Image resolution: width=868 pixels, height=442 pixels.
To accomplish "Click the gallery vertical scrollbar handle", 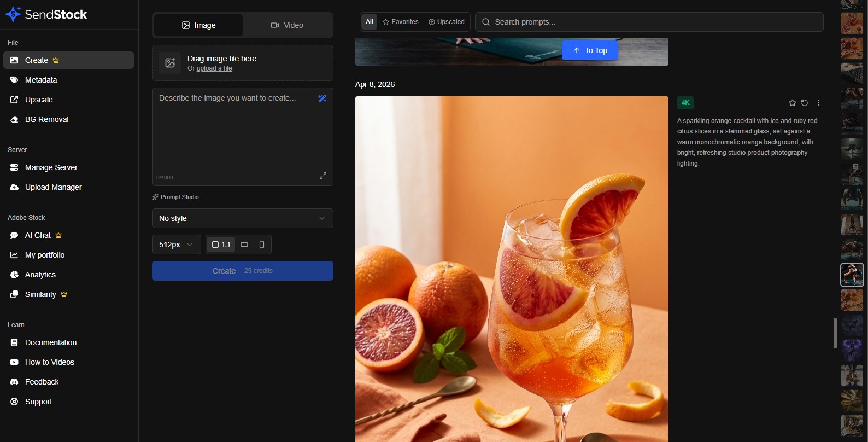I will (x=835, y=333).
